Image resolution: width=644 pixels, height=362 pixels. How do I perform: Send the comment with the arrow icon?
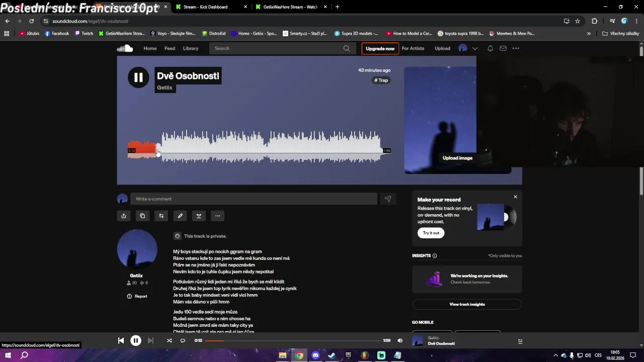coord(388,199)
